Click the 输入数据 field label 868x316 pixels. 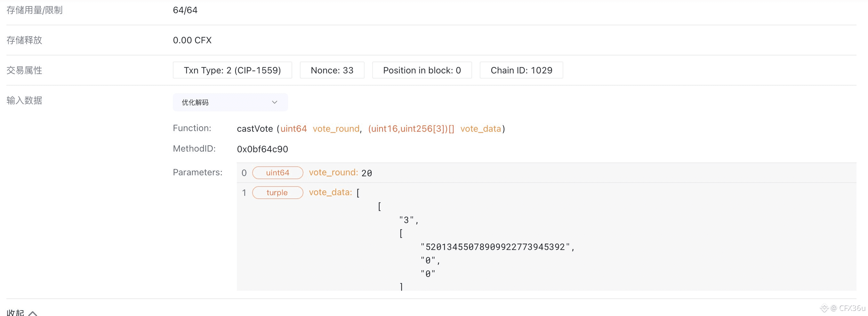24,101
